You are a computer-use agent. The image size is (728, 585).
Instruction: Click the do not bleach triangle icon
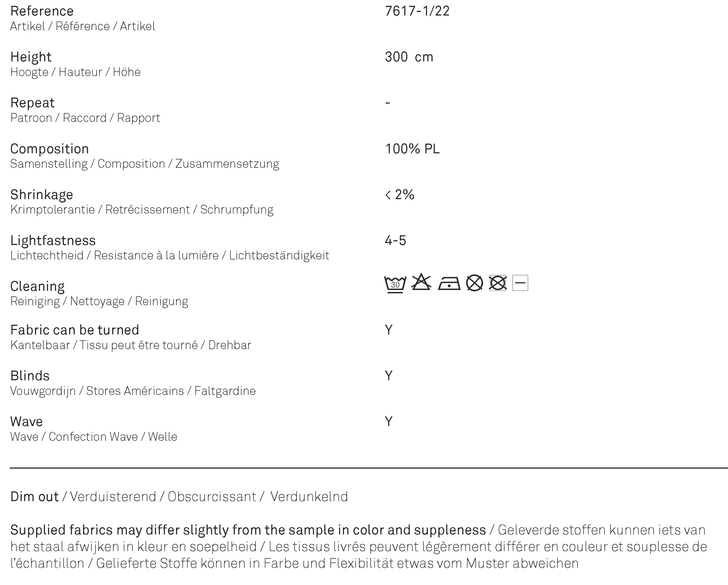point(421,282)
